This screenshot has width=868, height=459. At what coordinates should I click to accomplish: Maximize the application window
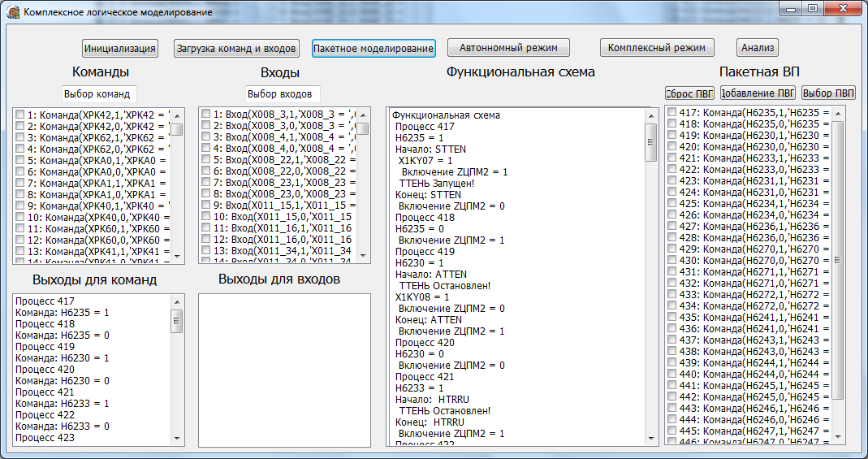814,8
